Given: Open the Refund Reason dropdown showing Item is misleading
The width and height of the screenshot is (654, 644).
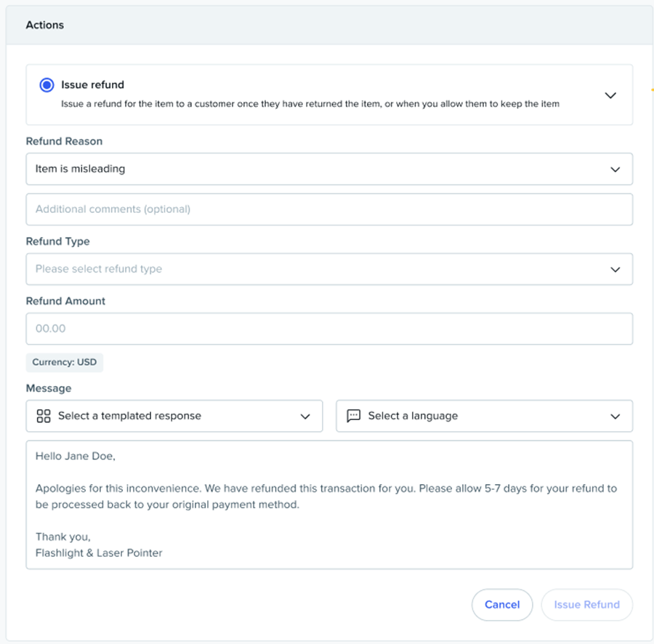Looking at the screenshot, I should 320,169.
